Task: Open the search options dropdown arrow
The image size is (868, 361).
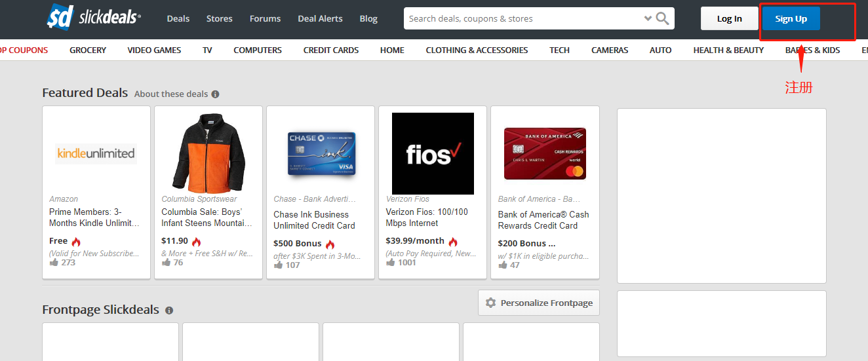Action: click(648, 19)
